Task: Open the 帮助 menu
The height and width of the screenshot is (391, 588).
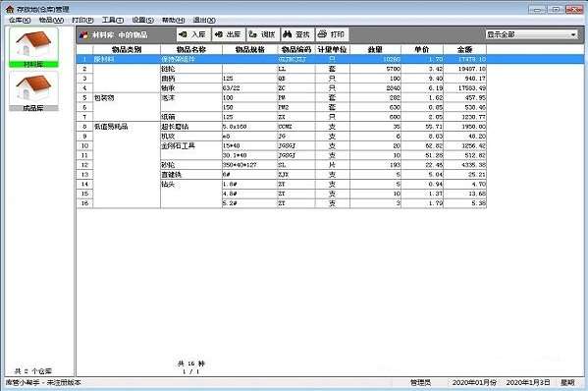Action: 173,20
